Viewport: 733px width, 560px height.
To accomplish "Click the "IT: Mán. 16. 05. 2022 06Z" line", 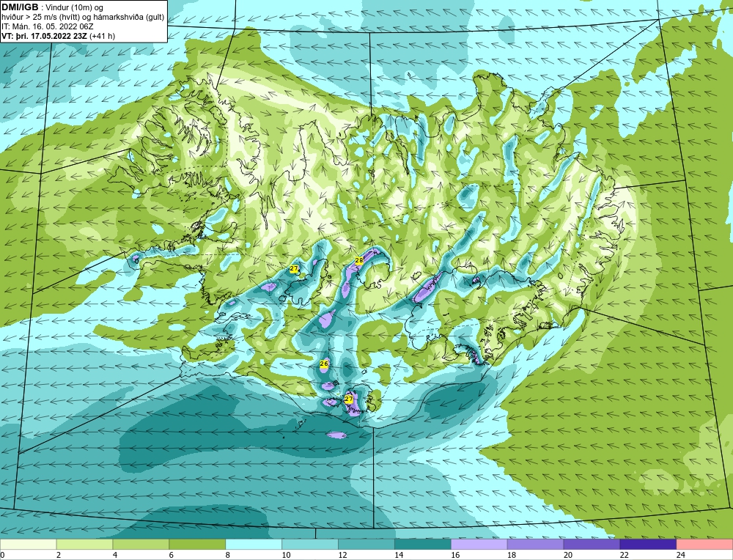I will [x=48, y=26].
